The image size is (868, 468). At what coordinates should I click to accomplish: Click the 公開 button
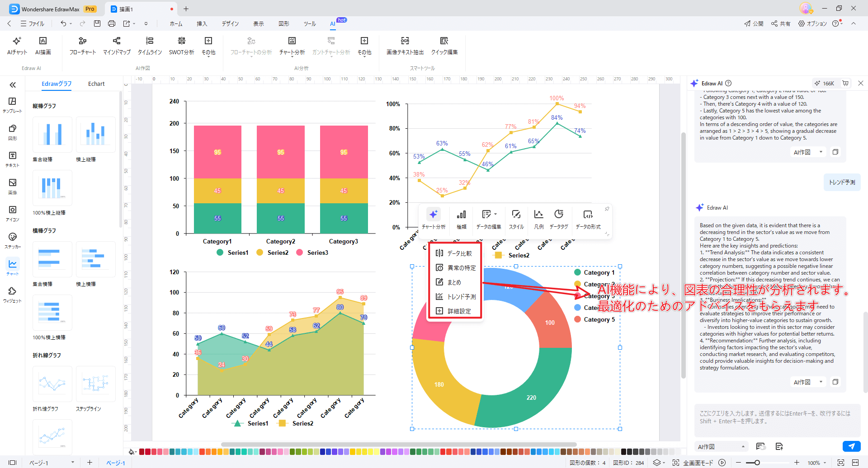[754, 23]
